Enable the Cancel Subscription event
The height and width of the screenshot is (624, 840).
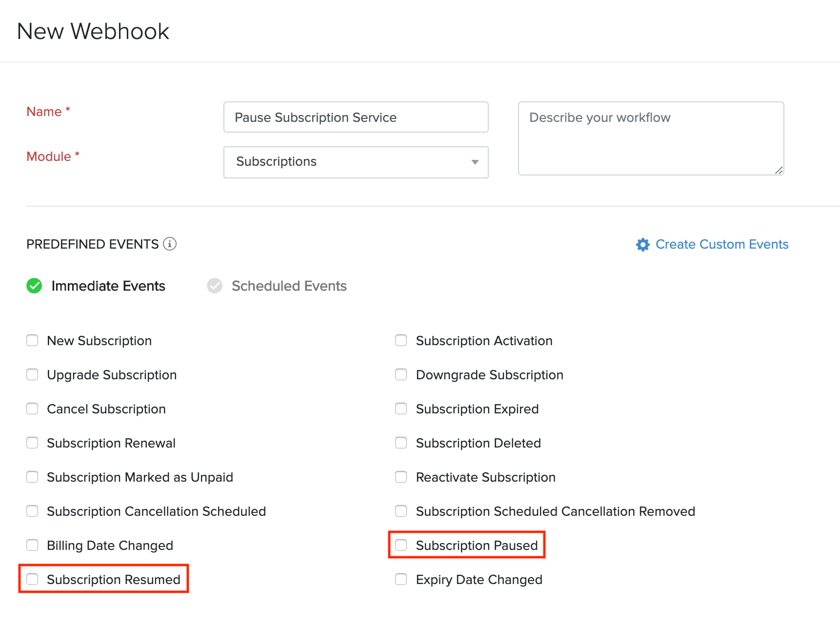point(32,409)
